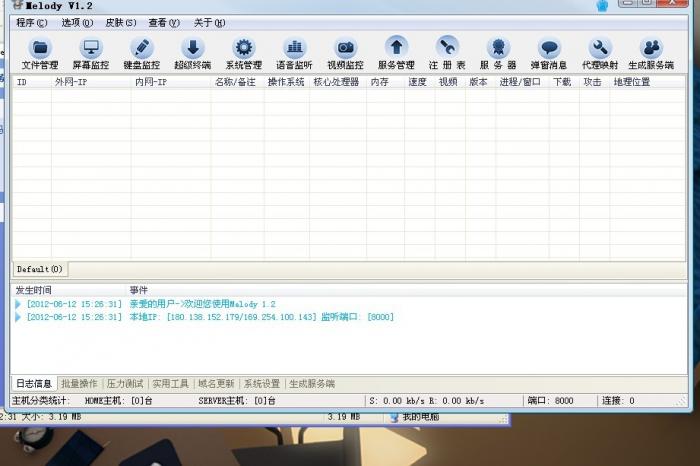Select the welcome Melody 1.2 log entry text

point(203,304)
